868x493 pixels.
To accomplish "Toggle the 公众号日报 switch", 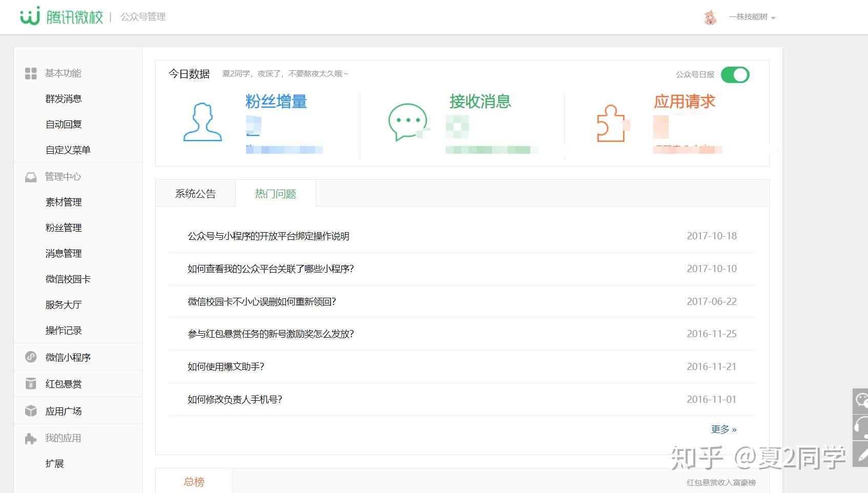I will [735, 75].
